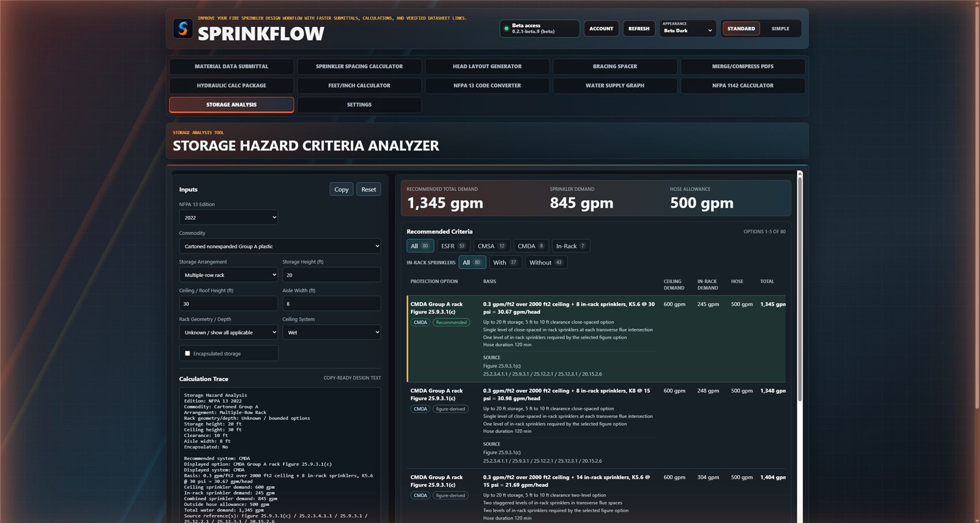Select In-Rack Sprinklers All filter
Screen dimensions: 980x523
472,262
